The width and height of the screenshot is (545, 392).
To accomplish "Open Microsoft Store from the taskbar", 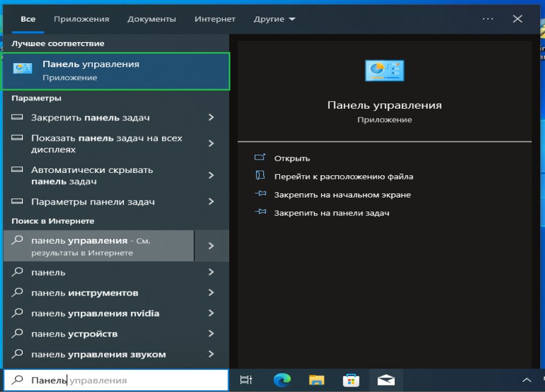I will [350, 380].
